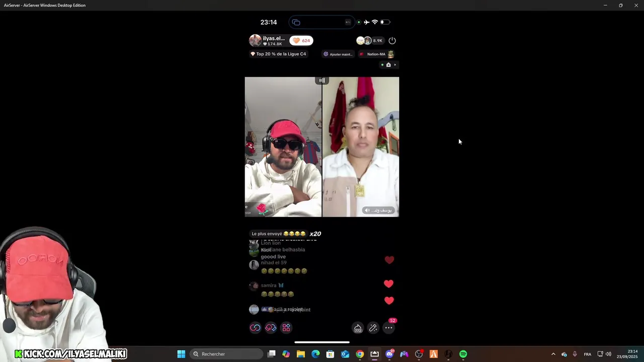Open the magic wand enhance icon
This screenshot has width=644, height=362.
coord(373,328)
